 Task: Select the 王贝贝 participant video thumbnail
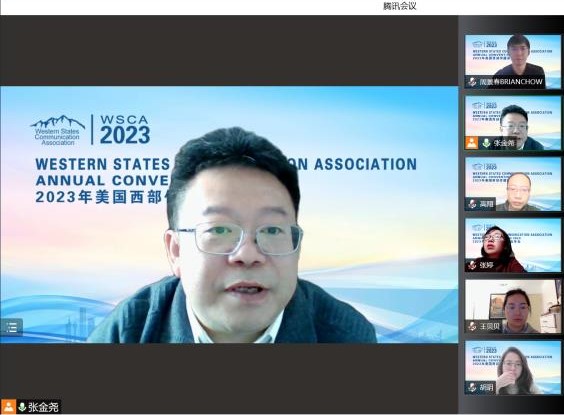(513, 306)
